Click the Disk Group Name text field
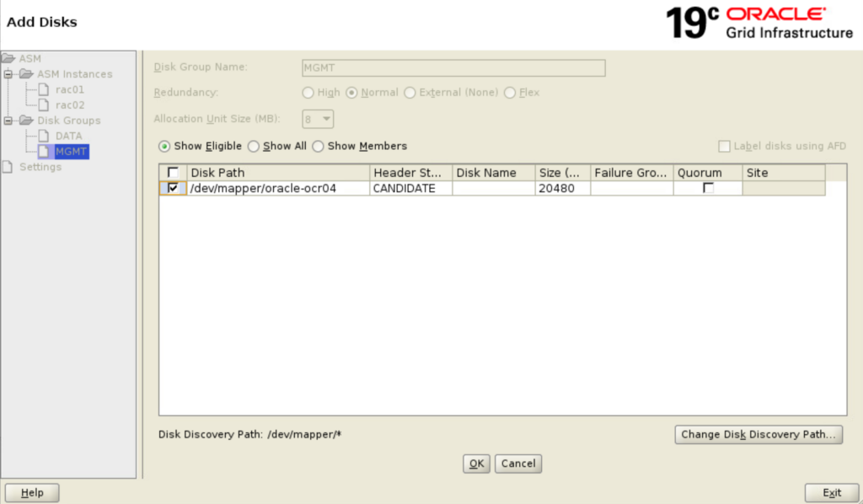 point(453,67)
